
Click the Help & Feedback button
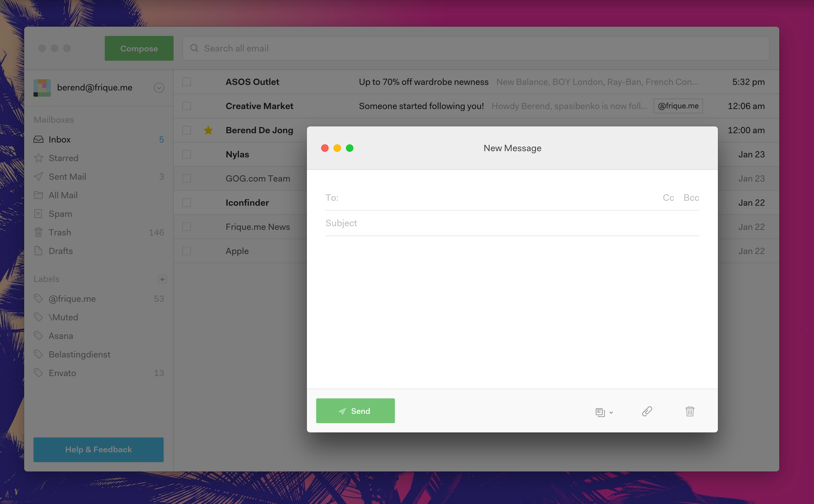click(98, 450)
